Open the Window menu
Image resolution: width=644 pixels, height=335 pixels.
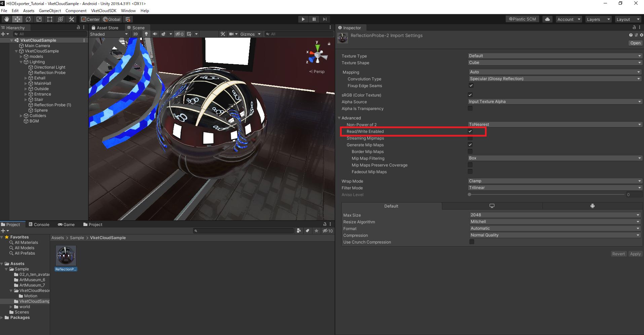tap(128, 10)
